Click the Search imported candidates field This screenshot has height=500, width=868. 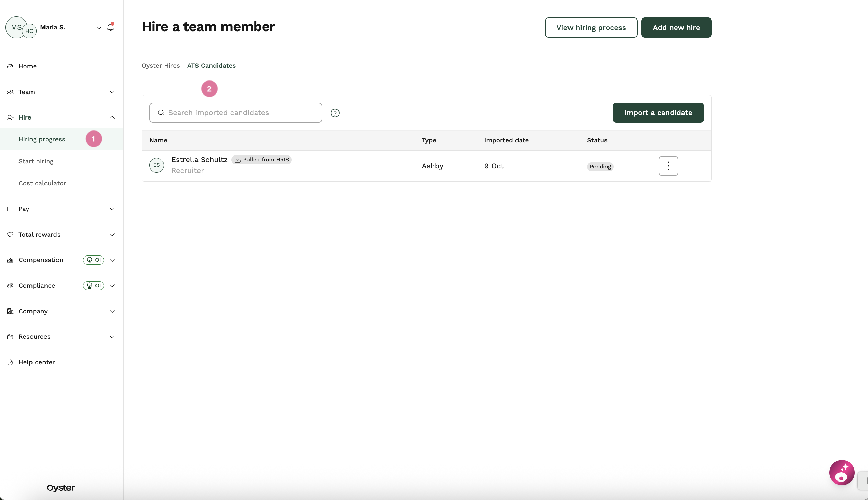235,113
